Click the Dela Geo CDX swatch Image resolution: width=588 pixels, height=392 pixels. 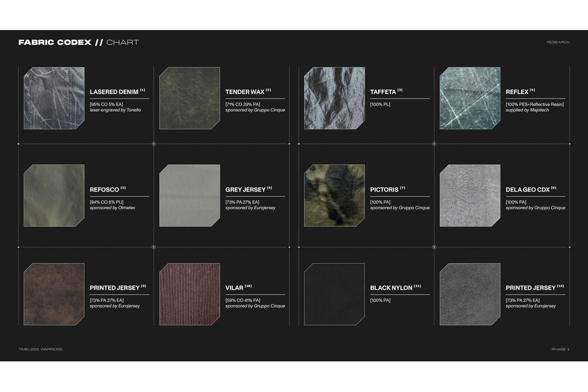point(470,195)
